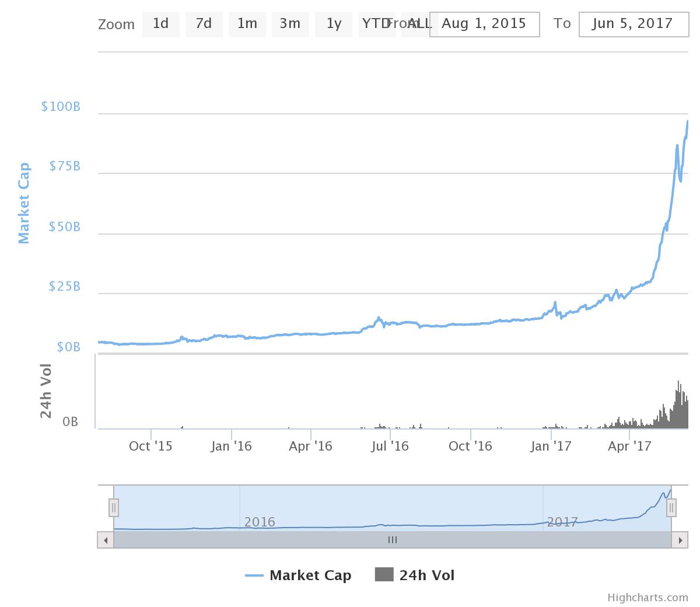Viewport: 700px width, 607px height.
Task: Toggle Market Cap series in legend
Action: point(299,575)
